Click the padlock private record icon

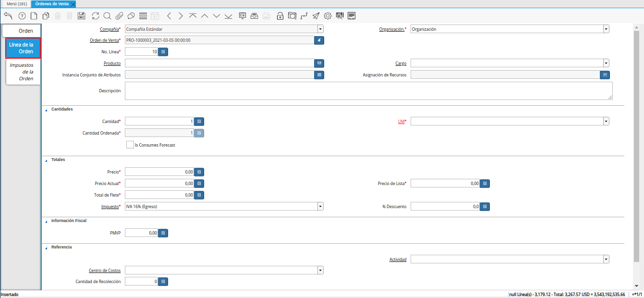pos(280,16)
